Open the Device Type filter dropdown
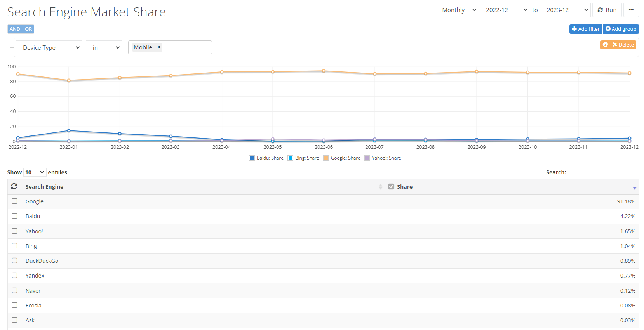Screen dimensions: 644x330 click(49, 47)
